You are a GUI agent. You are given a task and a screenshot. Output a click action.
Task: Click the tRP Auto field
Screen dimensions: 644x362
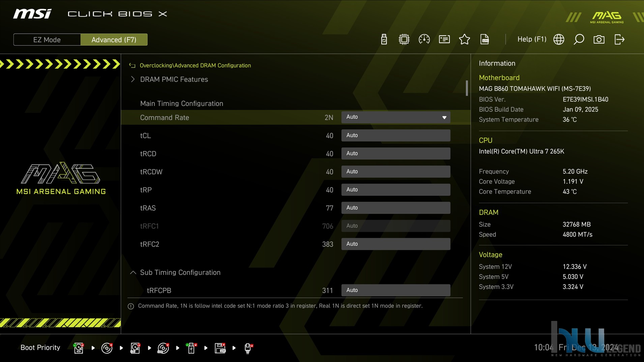click(396, 190)
